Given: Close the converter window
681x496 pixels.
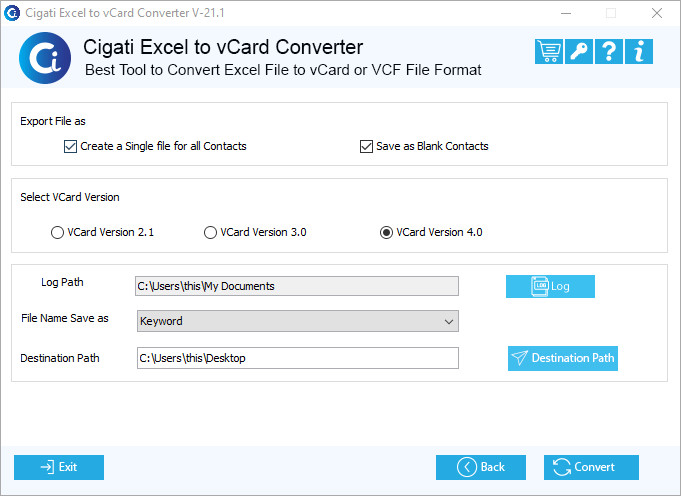Looking at the screenshot, I should pos(657,13).
